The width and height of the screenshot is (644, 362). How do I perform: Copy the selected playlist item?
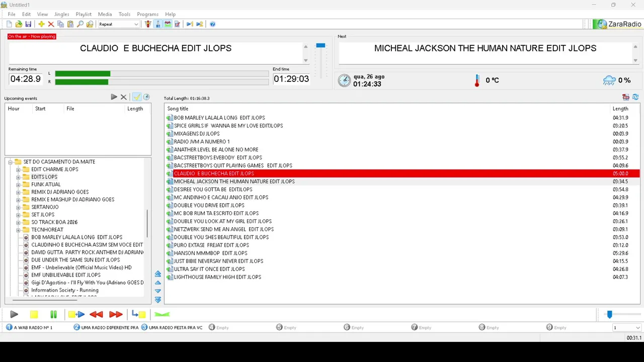click(60, 24)
